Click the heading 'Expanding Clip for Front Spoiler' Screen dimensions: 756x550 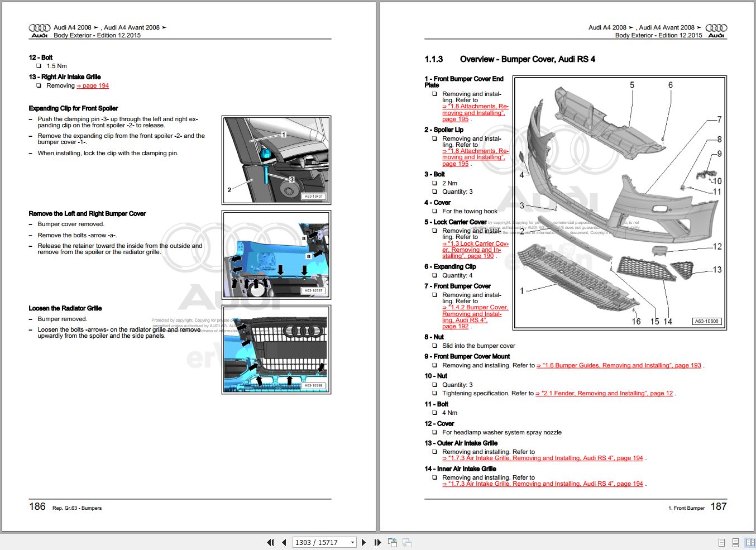[73, 108]
